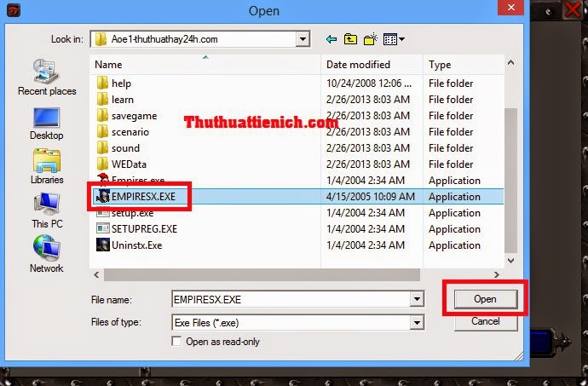Go to Desktop in places bar
Viewport: 588px width, 386px height.
[47, 124]
